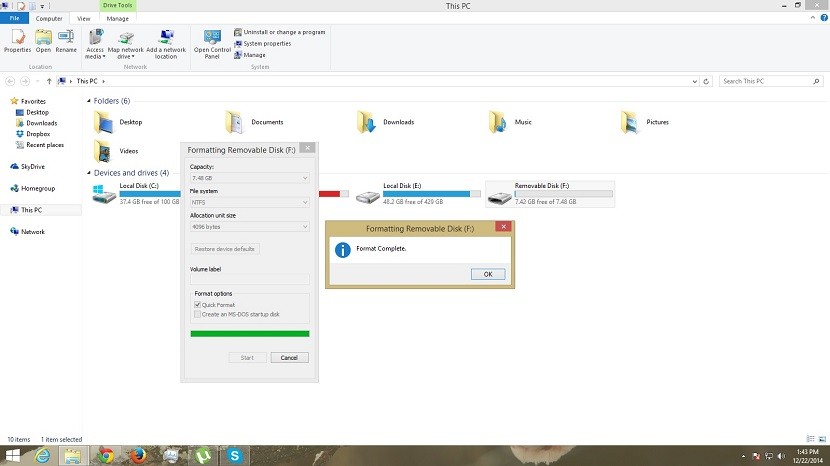Open the Capacity dropdown
Image resolution: width=830 pixels, height=466 pixels.
pos(250,178)
